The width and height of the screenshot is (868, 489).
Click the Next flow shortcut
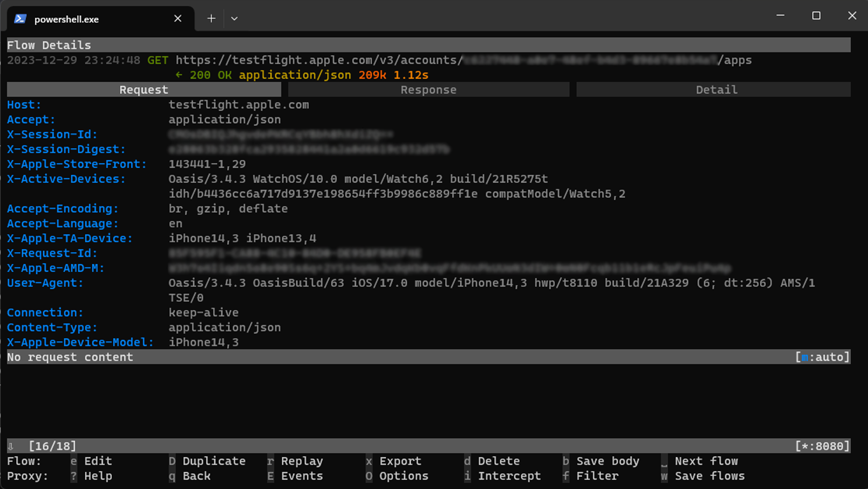(x=700, y=461)
